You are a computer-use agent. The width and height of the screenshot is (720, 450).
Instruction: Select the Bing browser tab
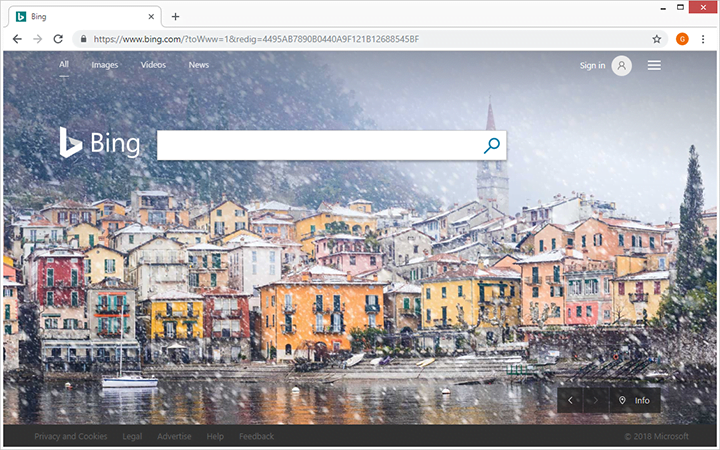click(85, 17)
